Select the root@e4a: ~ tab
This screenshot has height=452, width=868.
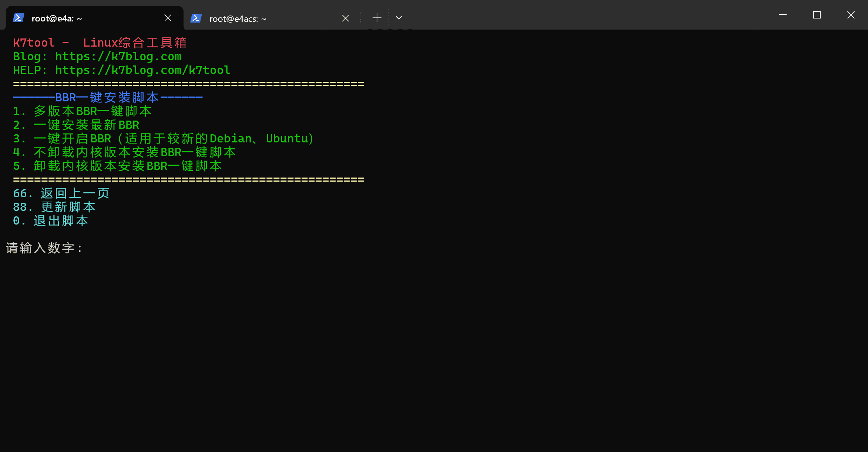click(95, 18)
